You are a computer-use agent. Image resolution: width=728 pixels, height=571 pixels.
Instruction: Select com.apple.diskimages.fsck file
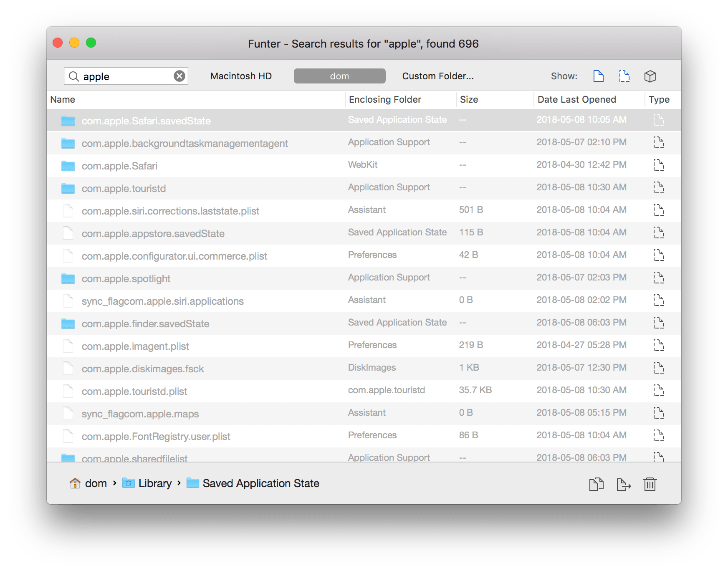364,368
